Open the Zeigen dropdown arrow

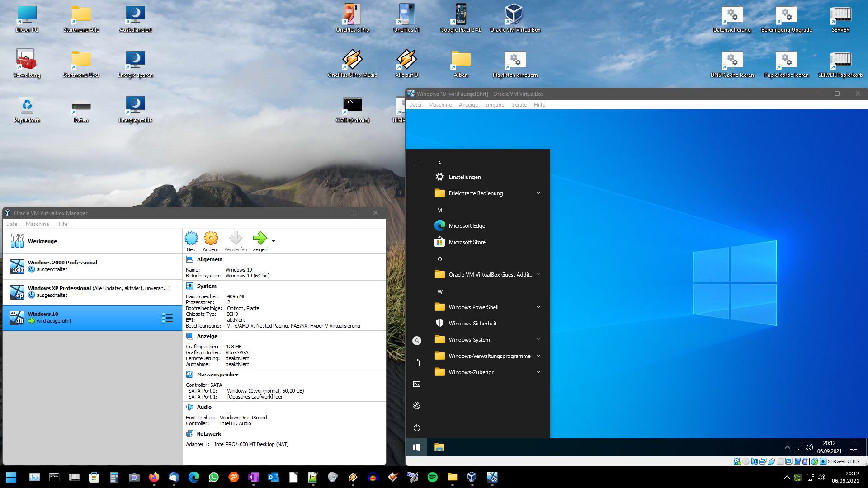273,241
